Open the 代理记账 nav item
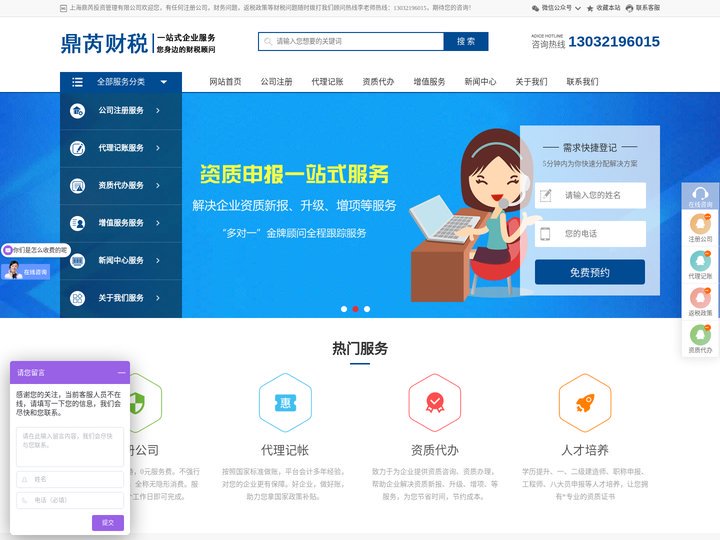The height and width of the screenshot is (540, 720). click(327, 82)
